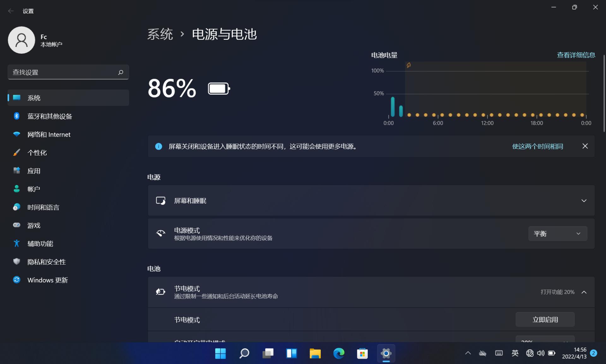Open 帐户 settings page
Screen dimensions: 606x364
33,189
